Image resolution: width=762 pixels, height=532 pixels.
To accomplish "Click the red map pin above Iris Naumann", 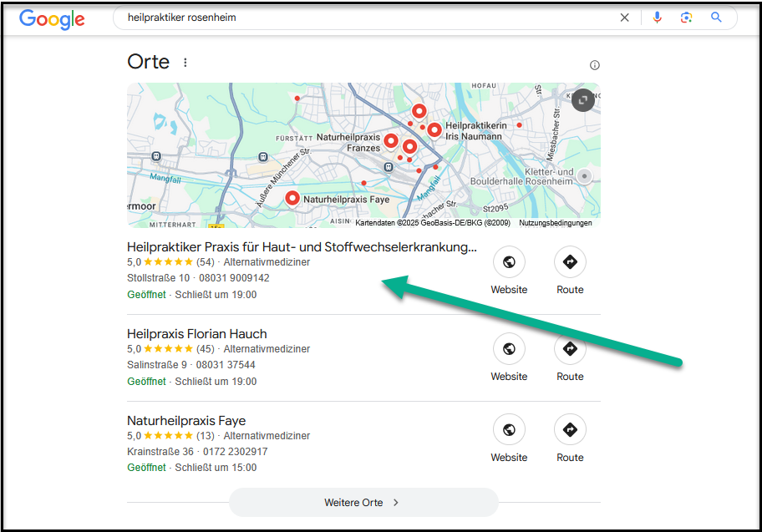I will point(419,112).
